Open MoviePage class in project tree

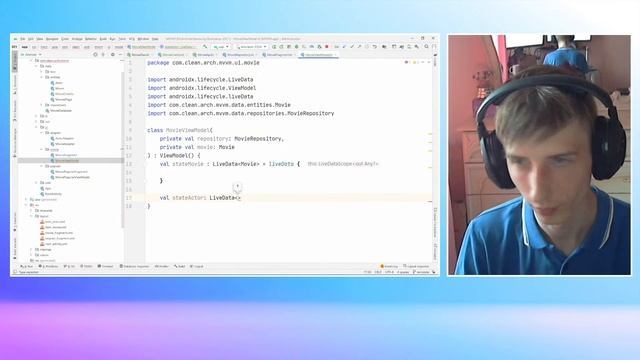pyautogui.click(x=61, y=99)
